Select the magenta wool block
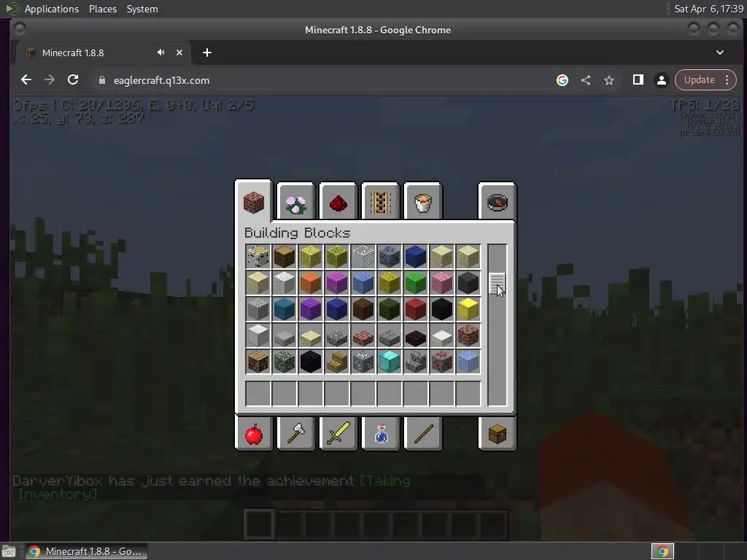Viewport: 747px width, 560px height. [x=337, y=283]
